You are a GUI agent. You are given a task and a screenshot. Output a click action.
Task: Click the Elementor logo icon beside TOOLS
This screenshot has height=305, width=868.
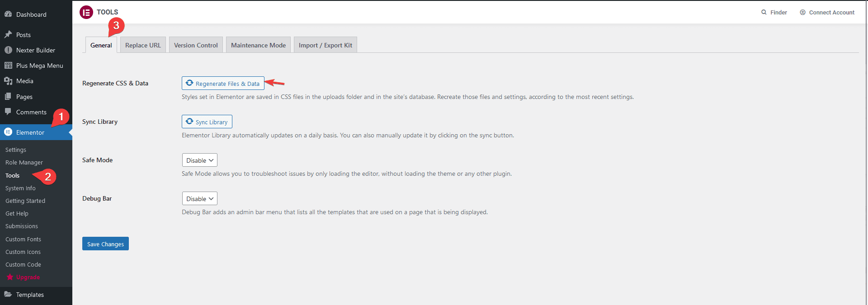(x=86, y=12)
